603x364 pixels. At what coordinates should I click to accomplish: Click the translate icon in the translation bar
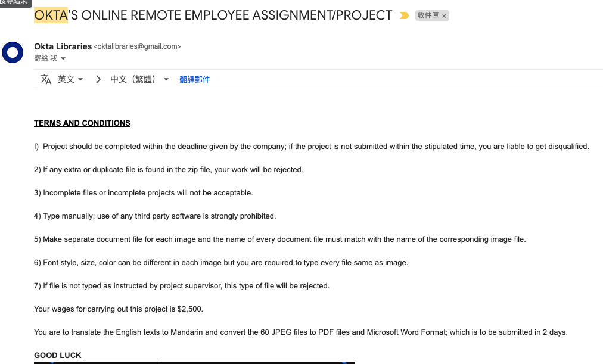click(46, 79)
